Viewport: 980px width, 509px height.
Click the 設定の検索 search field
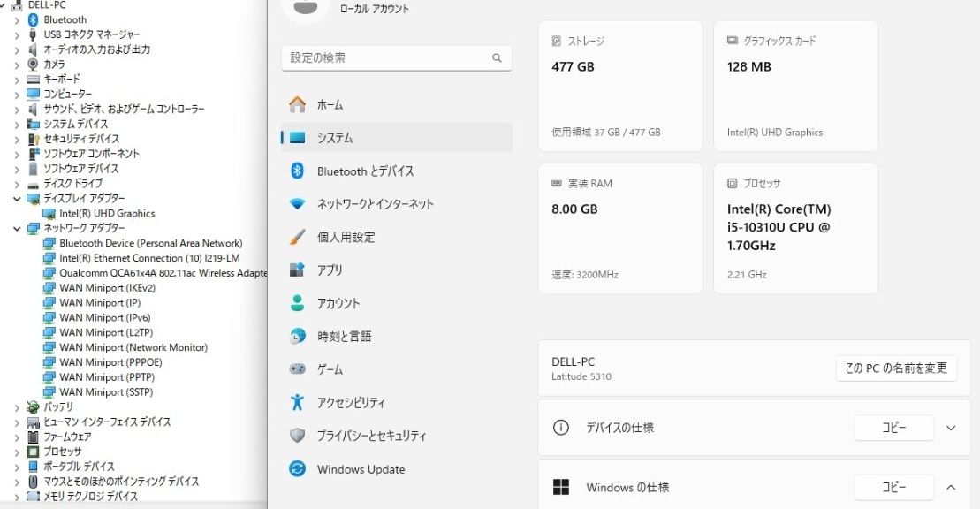[397, 58]
